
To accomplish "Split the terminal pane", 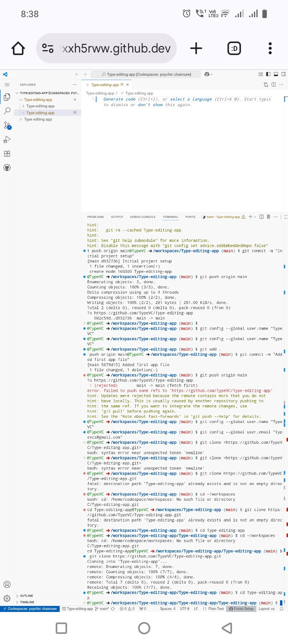I will [262, 217].
